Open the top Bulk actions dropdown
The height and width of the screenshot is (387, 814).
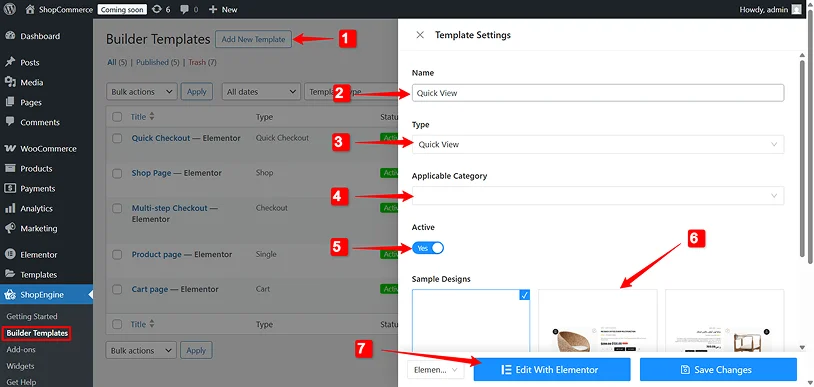[142, 92]
